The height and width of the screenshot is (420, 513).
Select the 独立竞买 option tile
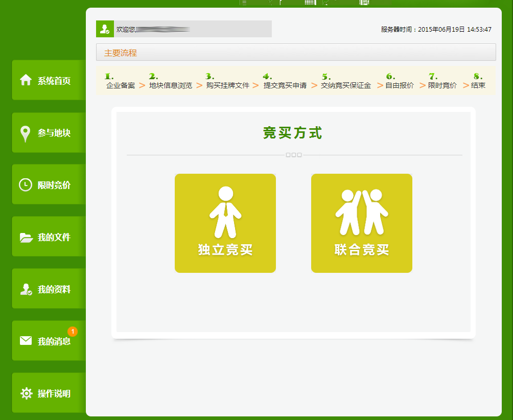(x=225, y=223)
